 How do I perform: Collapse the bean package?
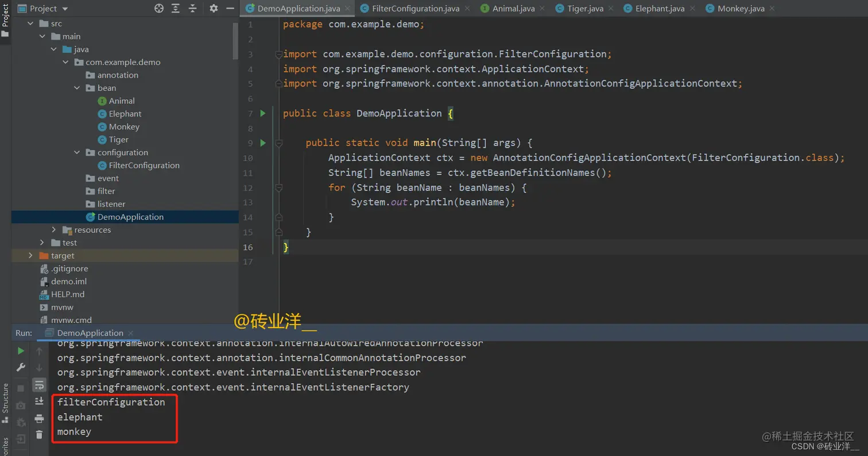click(77, 88)
